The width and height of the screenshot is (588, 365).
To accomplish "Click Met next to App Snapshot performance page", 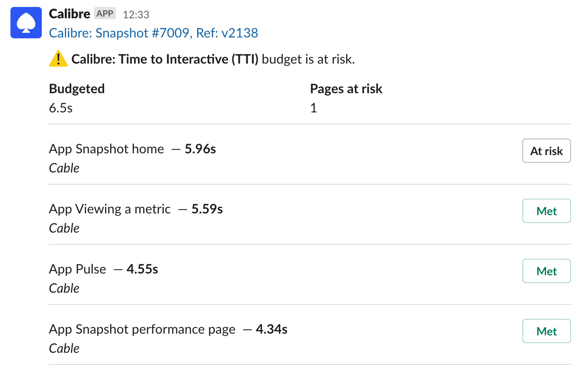I will click(x=546, y=331).
